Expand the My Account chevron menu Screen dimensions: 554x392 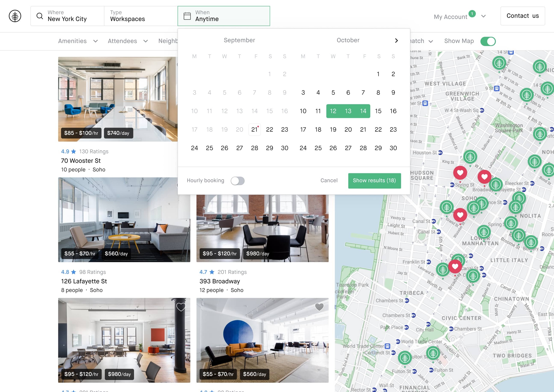pyautogui.click(x=483, y=16)
